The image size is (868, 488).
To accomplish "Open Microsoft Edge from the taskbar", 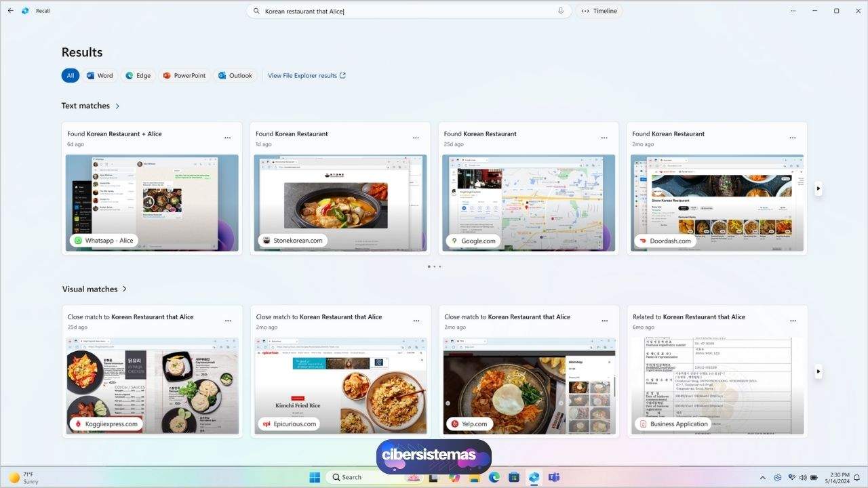I will [494, 477].
